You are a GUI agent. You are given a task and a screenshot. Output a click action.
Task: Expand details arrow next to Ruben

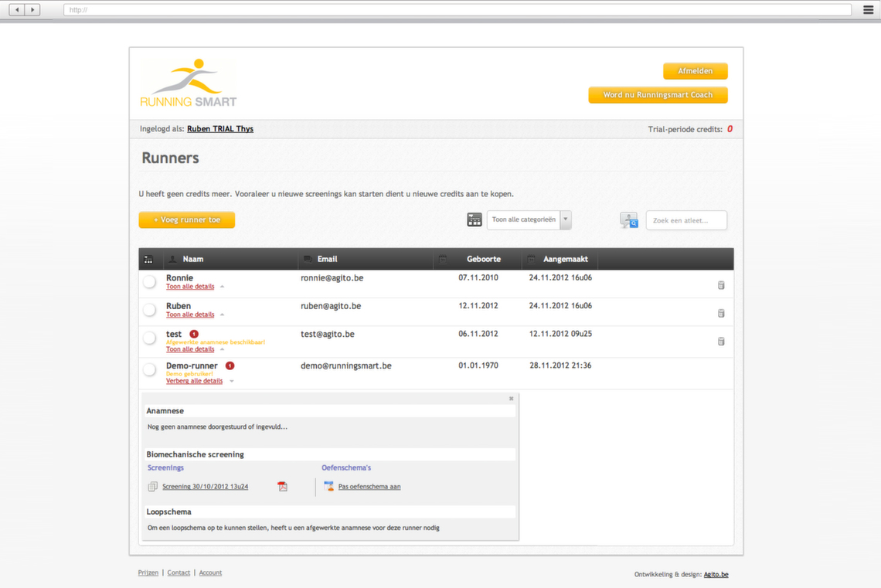pos(223,315)
